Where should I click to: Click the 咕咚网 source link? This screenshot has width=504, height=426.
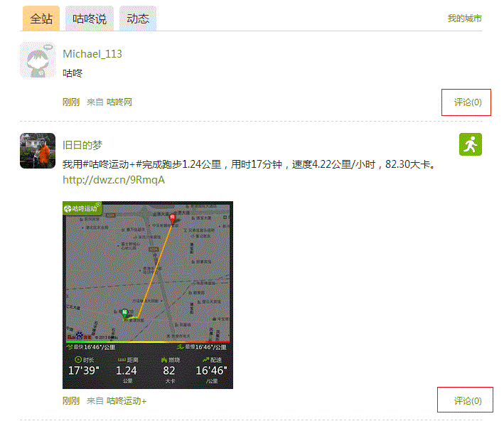point(119,102)
